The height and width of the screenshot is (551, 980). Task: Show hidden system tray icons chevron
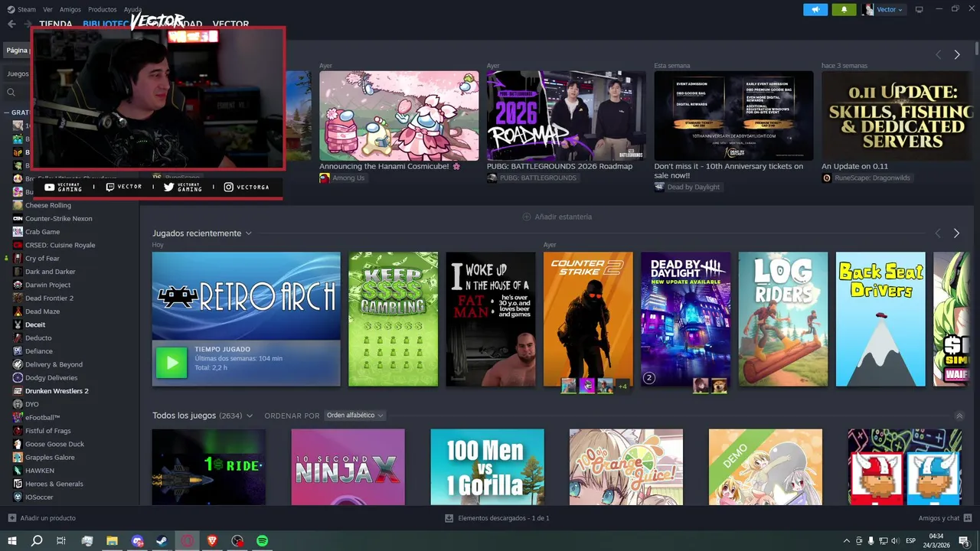(x=848, y=541)
